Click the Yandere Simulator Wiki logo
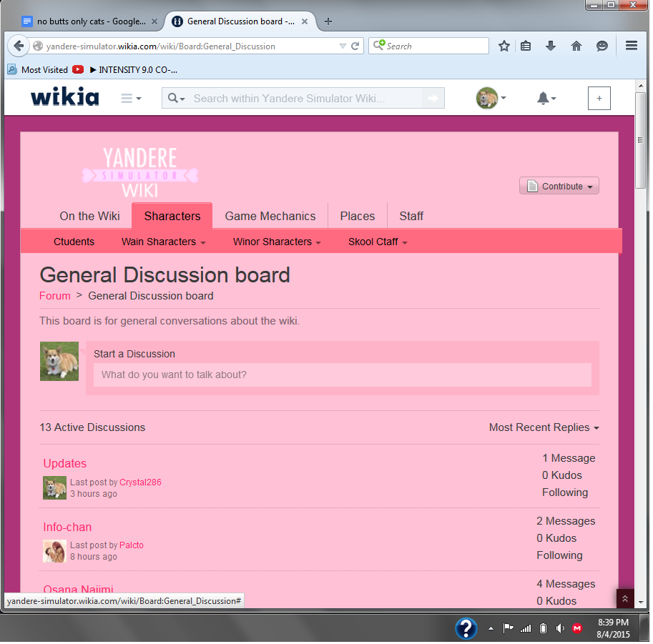The height and width of the screenshot is (644, 653). coord(140,172)
